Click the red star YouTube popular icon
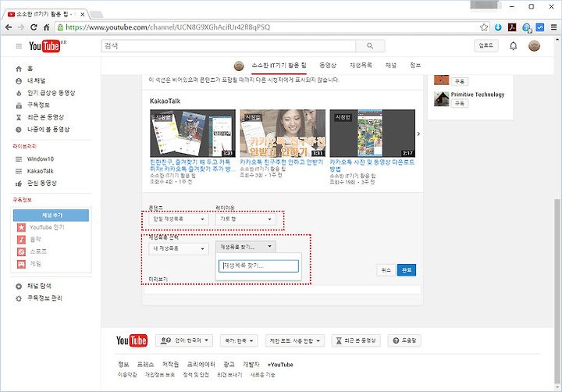Image resolution: width=562 pixels, height=392 pixels. pos(22,227)
